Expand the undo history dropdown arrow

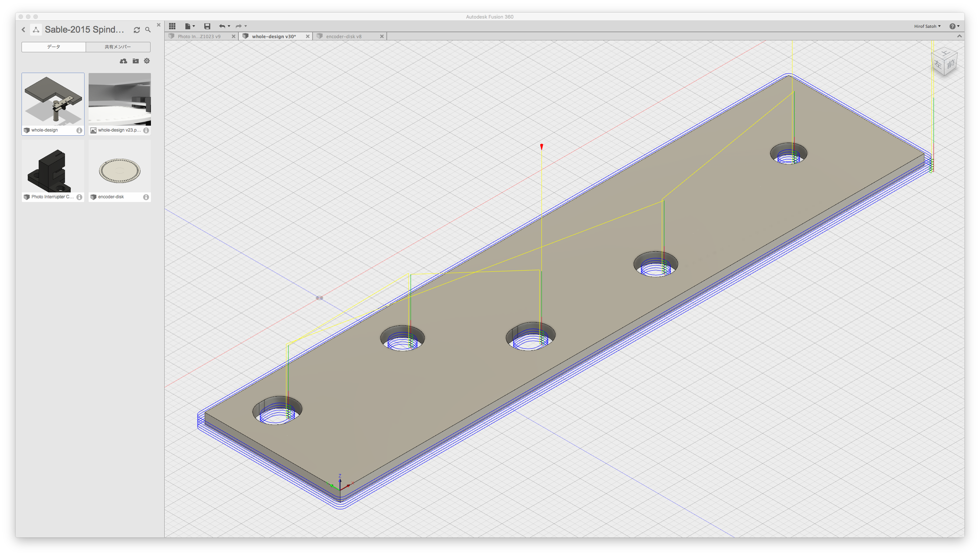(x=229, y=26)
